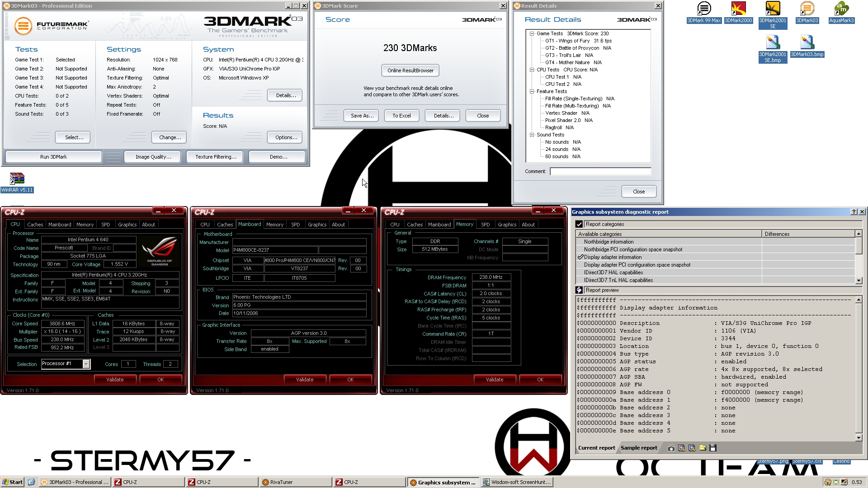Click Close button in Result Details window
Viewport: 868px width, 488px height.
(639, 192)
